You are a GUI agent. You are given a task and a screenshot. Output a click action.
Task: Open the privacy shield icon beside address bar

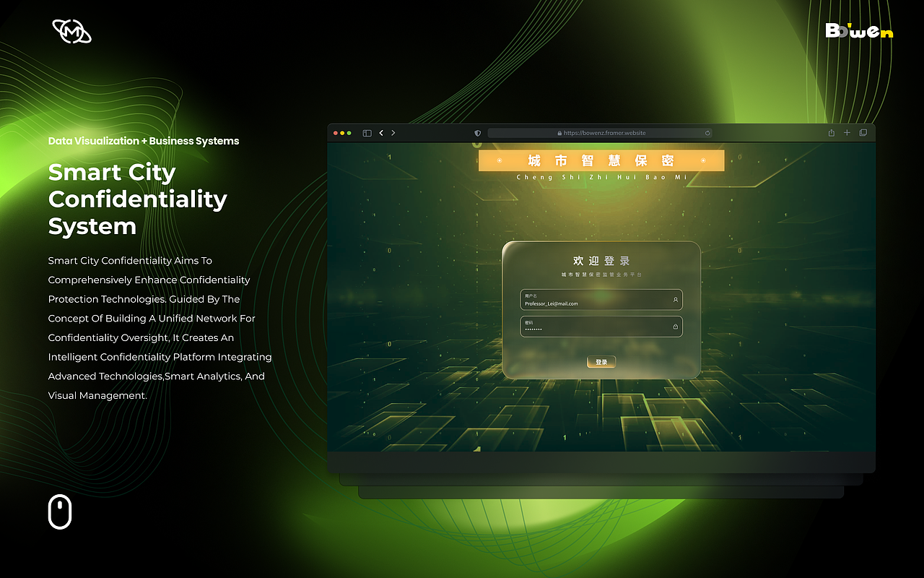coord(477,133)
